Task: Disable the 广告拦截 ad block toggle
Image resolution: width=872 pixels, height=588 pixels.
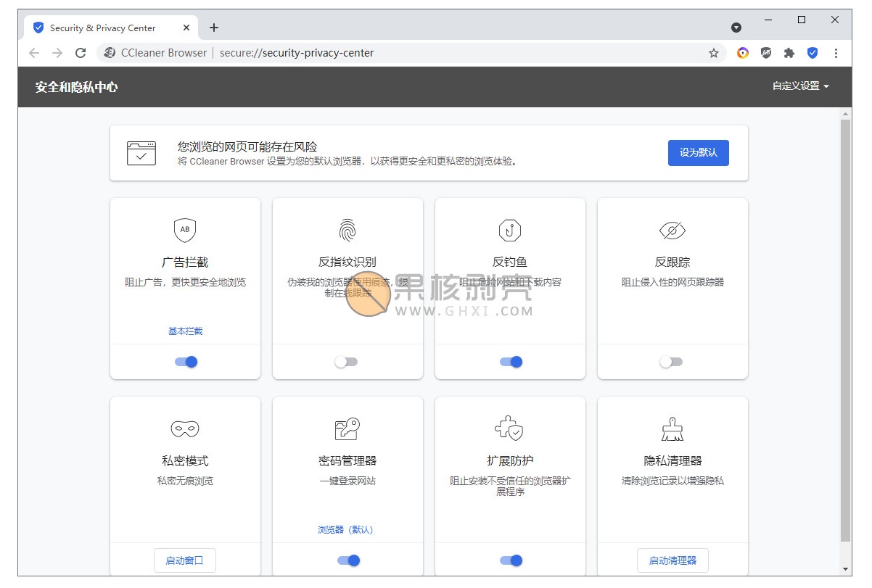Action: pyautogui.click(x=186, y=362)
